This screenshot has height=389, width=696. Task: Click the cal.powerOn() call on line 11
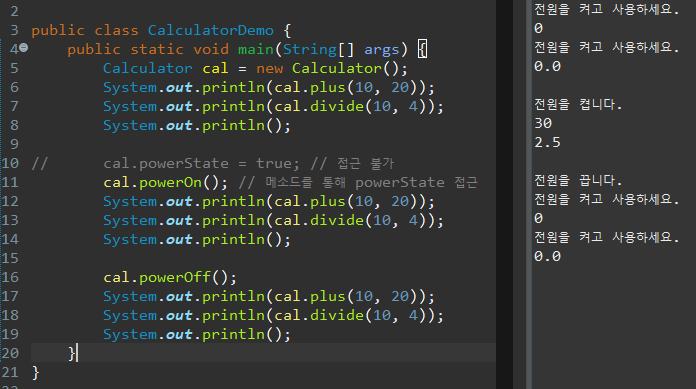[165, 183]
